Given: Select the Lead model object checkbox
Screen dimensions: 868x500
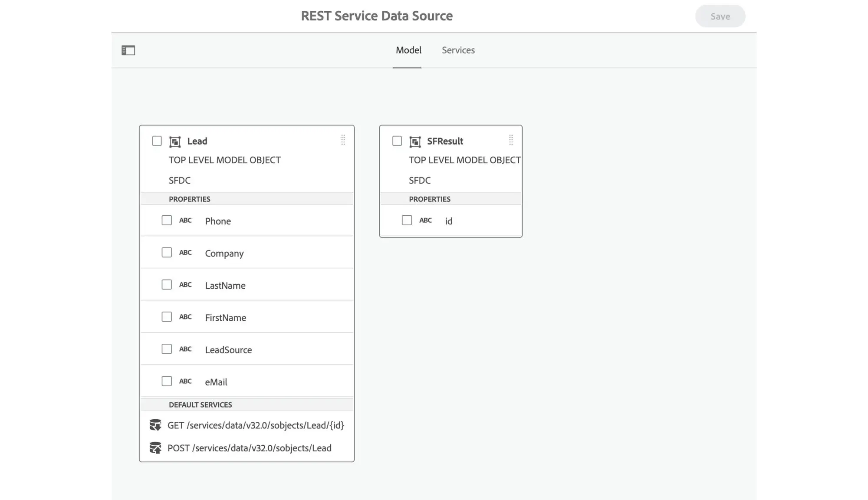Looking at the screenshot, I should [x=157, y=141].
